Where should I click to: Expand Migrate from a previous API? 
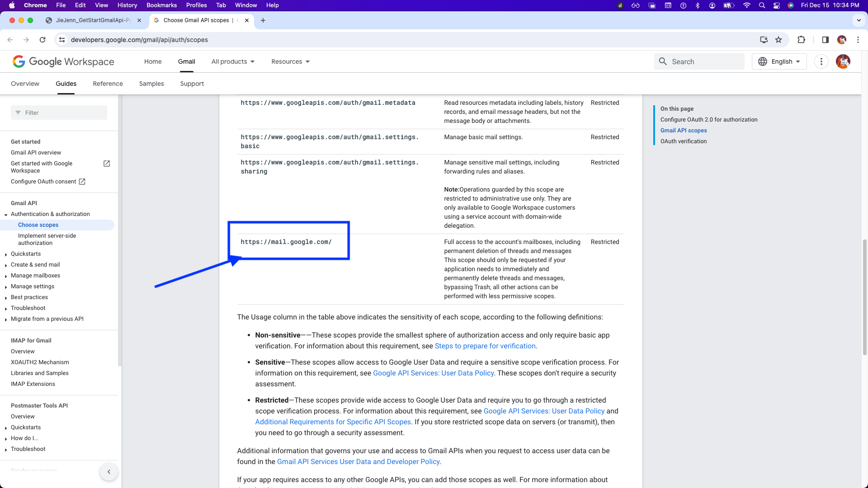click(6, 319)
